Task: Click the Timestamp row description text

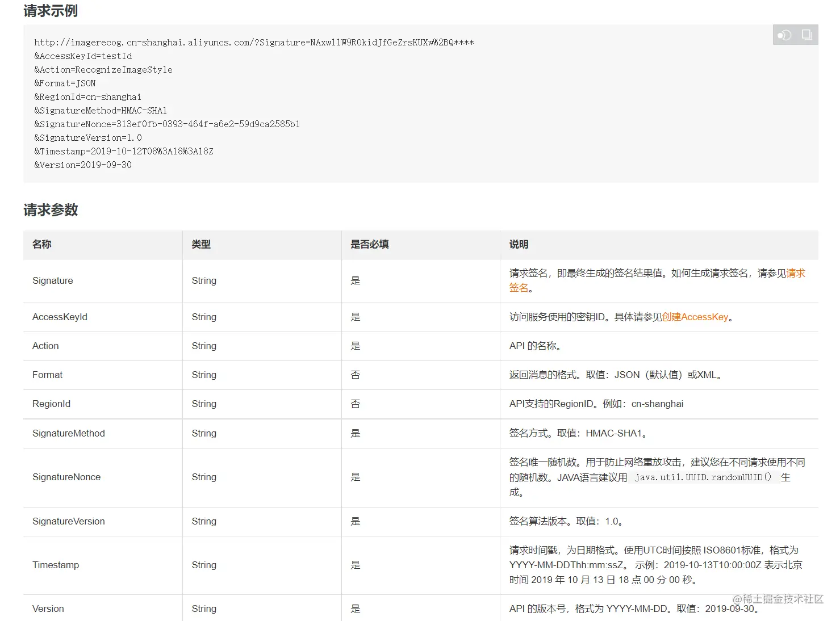Action: tap(653, 565)
